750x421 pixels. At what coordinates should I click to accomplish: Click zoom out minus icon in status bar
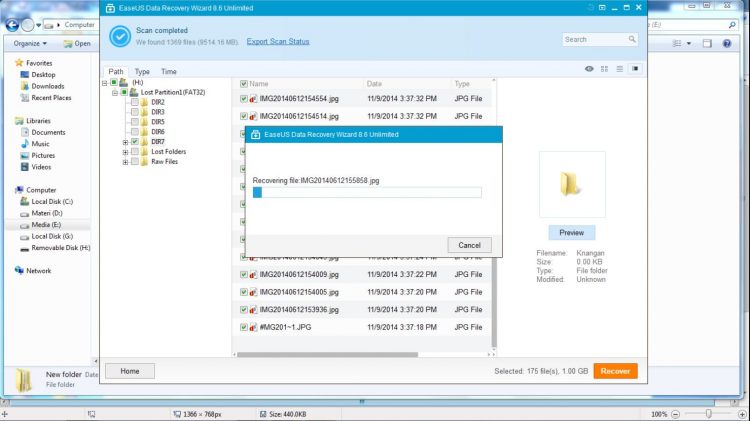(x=675, y=414)
